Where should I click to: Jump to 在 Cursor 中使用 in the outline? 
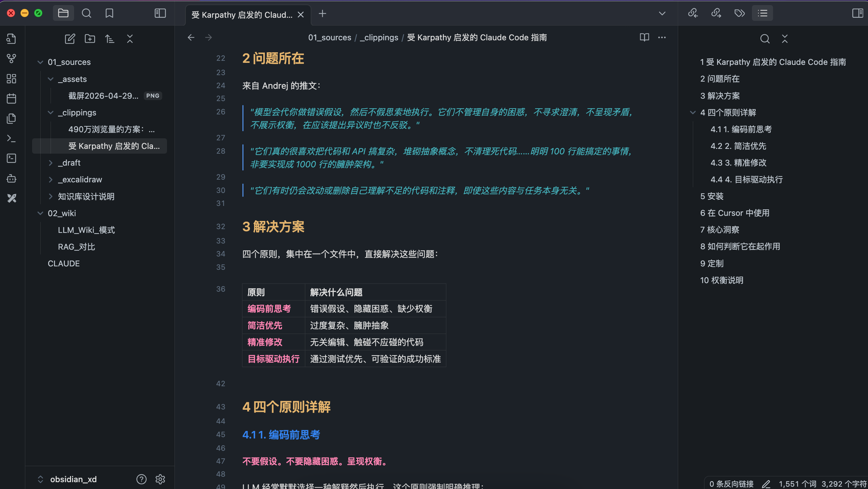(734, 213)
